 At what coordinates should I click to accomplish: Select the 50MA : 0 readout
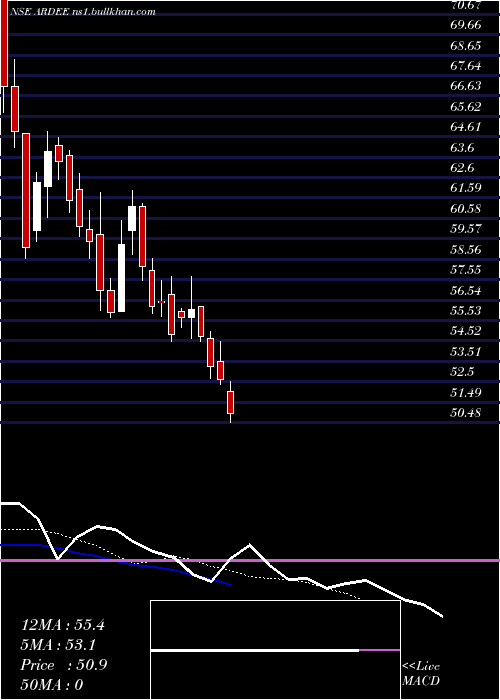(52, 685)
